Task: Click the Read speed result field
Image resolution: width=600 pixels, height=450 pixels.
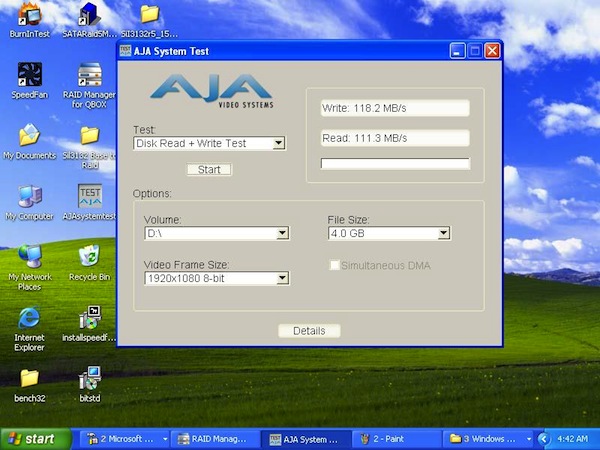Action: click(x=395, y=138)
